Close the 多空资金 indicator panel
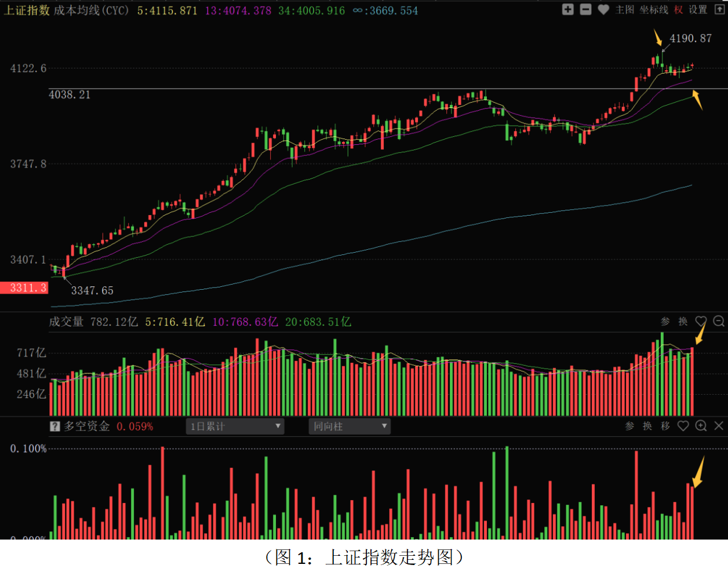This screenshot has width=728, height=572. point(719,426)
